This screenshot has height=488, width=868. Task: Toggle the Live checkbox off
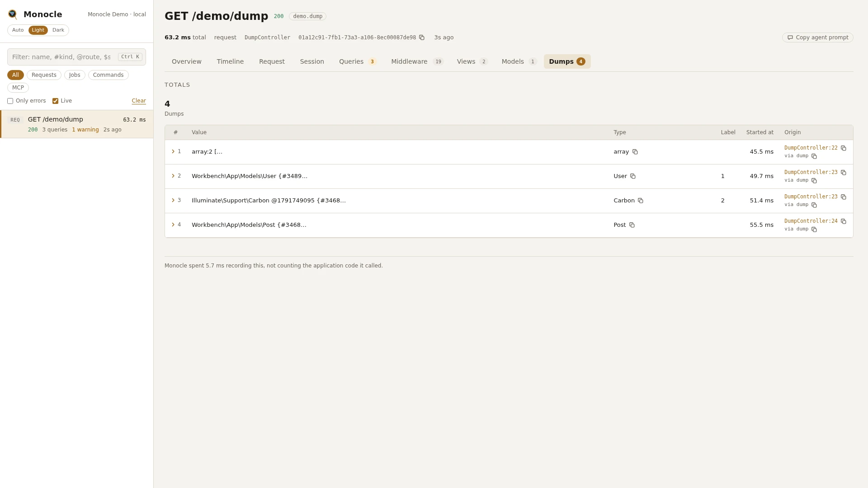(55, 101)
